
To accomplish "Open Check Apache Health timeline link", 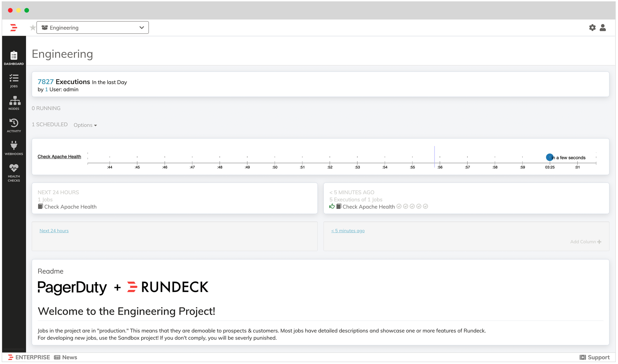I will coord(59,157).
